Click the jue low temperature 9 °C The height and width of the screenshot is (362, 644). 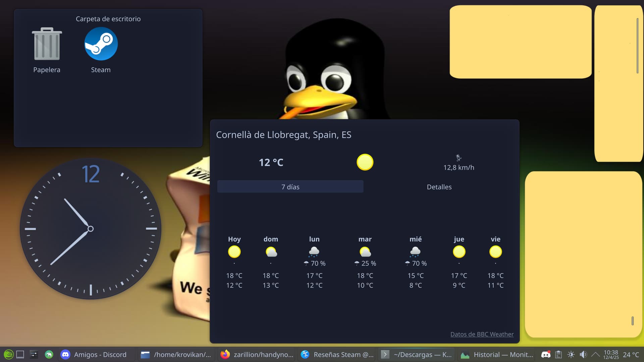[459, 285]
